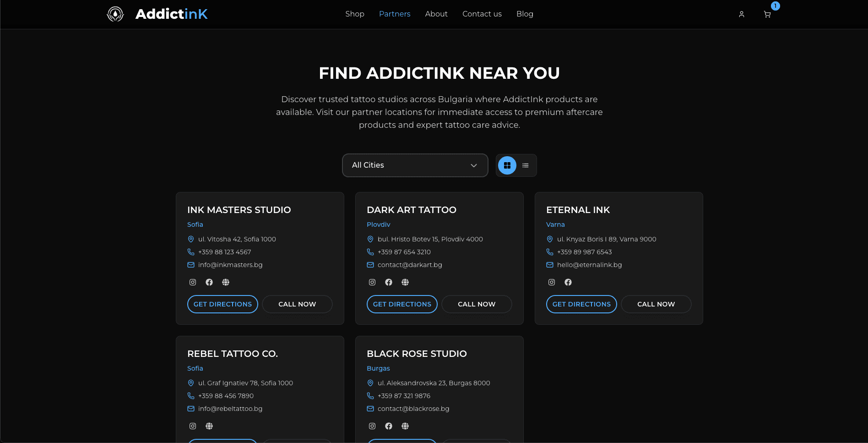Click phone number +359 87 321 9876
This screenshot has height=443, width=868.
pos(404,396)
